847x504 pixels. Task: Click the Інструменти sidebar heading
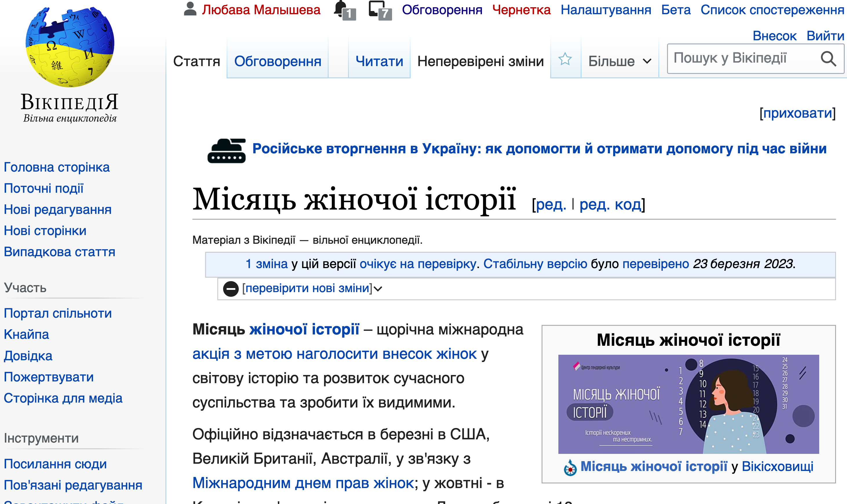[x=41, y=439]
